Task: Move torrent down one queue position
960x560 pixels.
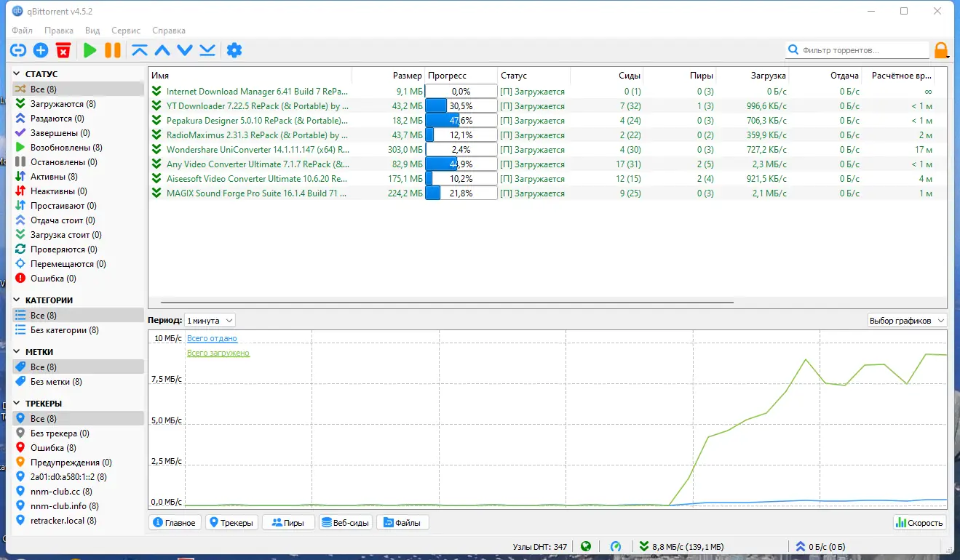Action: click(185, 50)
